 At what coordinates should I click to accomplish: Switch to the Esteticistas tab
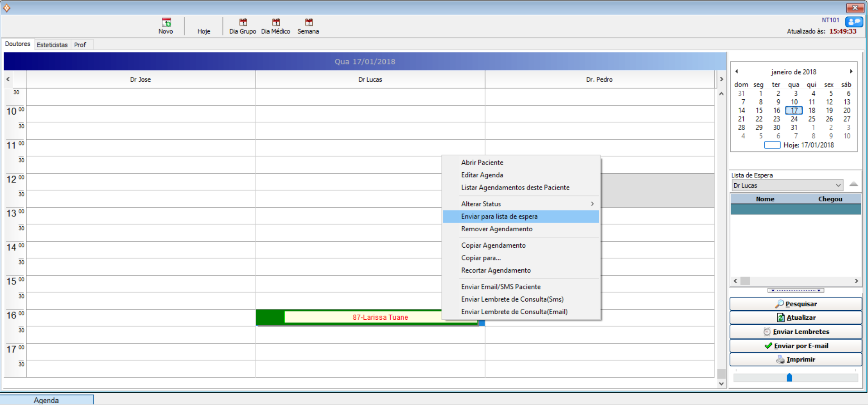pyautogui.click(x=52, y=45)
